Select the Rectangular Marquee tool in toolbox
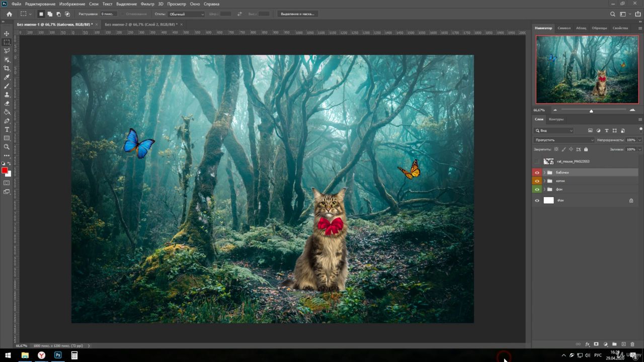This screenshot has width=644, height=362. [7, 42]
